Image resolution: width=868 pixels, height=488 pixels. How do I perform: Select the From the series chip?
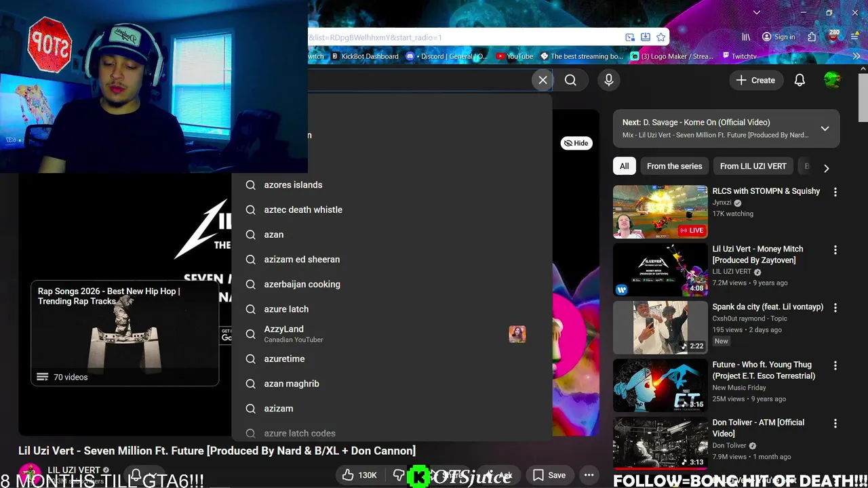(x=674, y=166)
